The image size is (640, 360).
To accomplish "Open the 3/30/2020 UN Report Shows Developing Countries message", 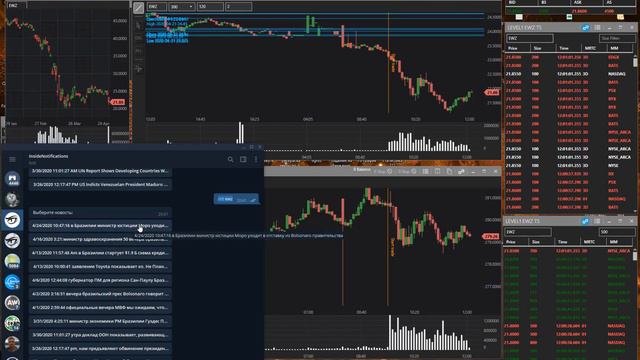I will pos(100,171).
